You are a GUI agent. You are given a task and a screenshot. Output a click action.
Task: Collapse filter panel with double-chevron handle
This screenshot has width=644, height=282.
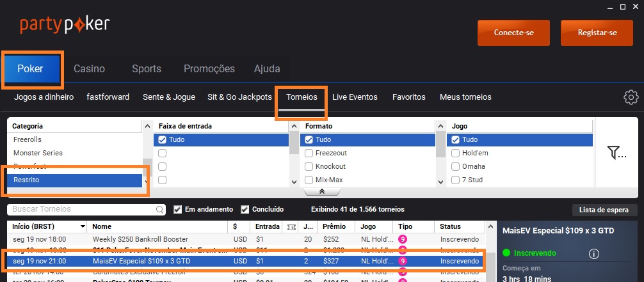point(321,191)
